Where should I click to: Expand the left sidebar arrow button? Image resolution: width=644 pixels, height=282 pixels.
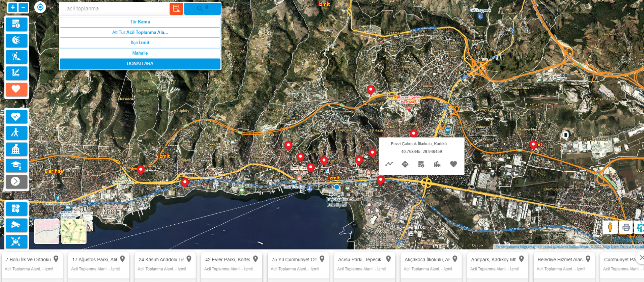tap(16, 181)
